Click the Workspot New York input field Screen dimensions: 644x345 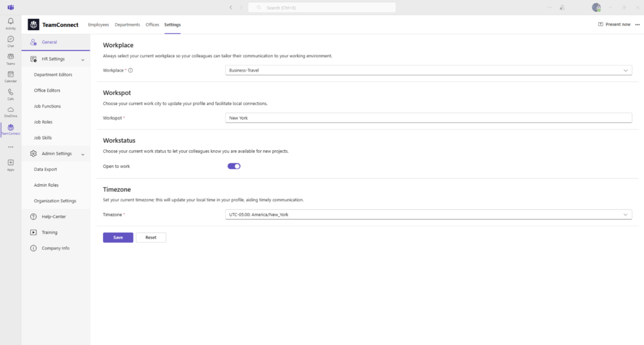428,118
